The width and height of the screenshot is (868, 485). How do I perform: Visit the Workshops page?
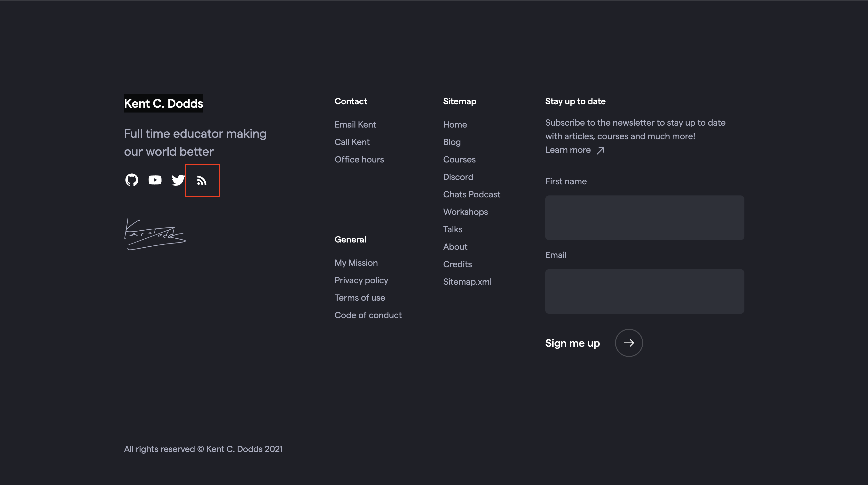465,212
